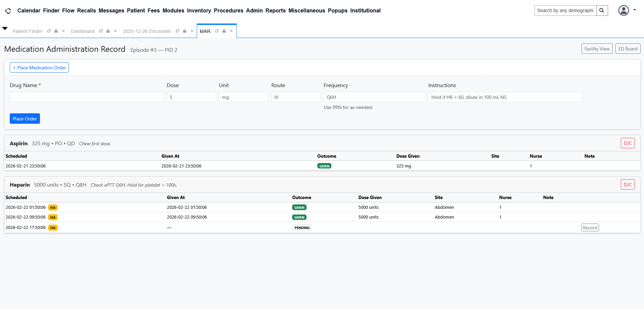The width and height of the screenshot is (644, 309).
Task: Click the Place Order button
Action: click(x=25, y=119)
